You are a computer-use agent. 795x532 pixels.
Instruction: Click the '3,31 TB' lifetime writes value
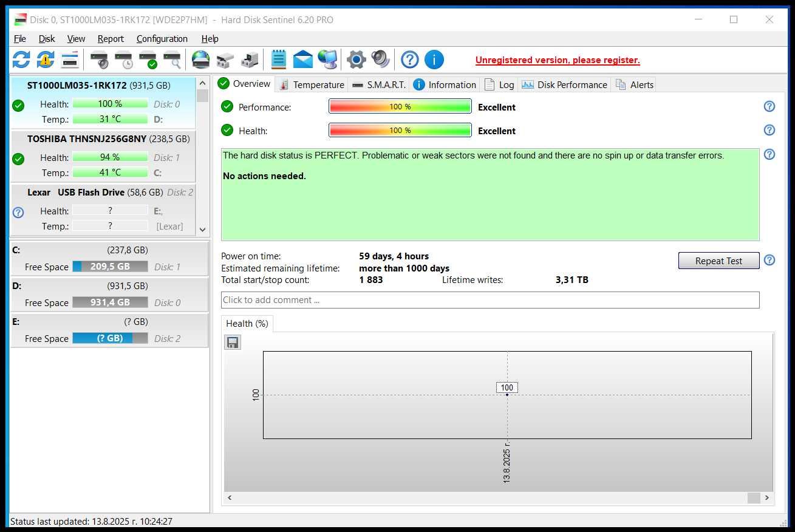tap(572, 280)
